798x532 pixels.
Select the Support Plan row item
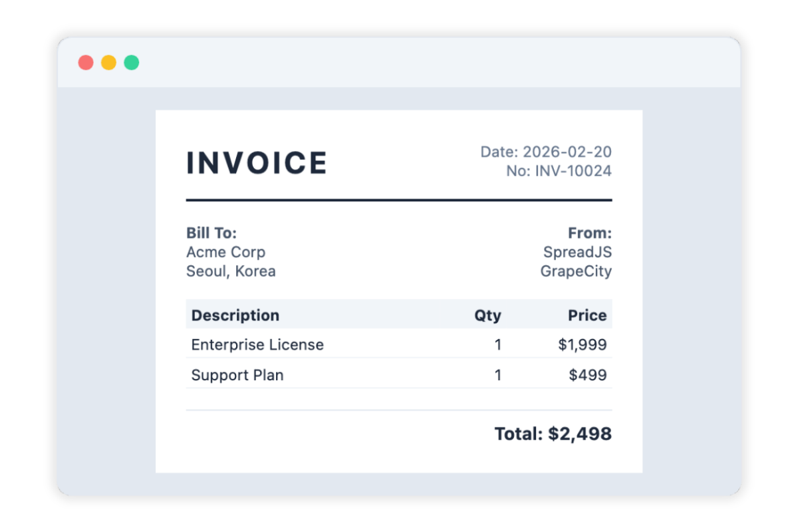[237, 375]
